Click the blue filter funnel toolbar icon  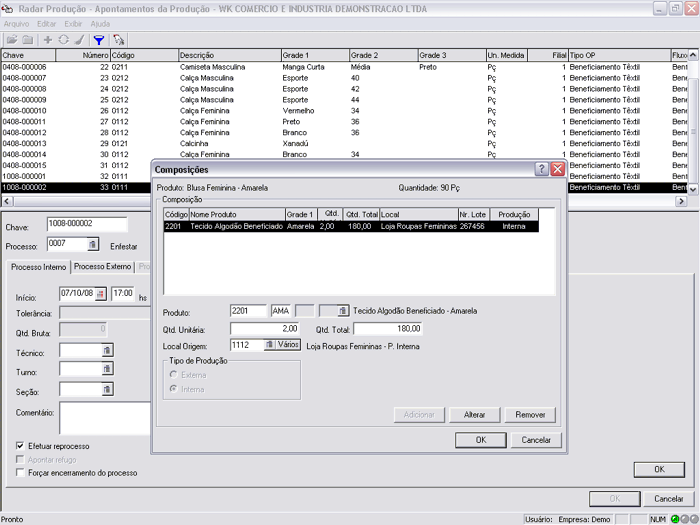click(x=98, y=39)
